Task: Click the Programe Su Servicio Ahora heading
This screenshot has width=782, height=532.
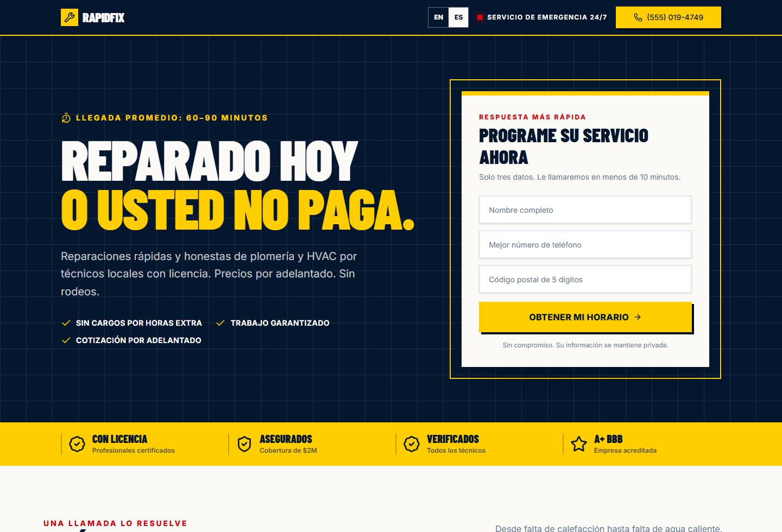Action: tap(564, 146)
